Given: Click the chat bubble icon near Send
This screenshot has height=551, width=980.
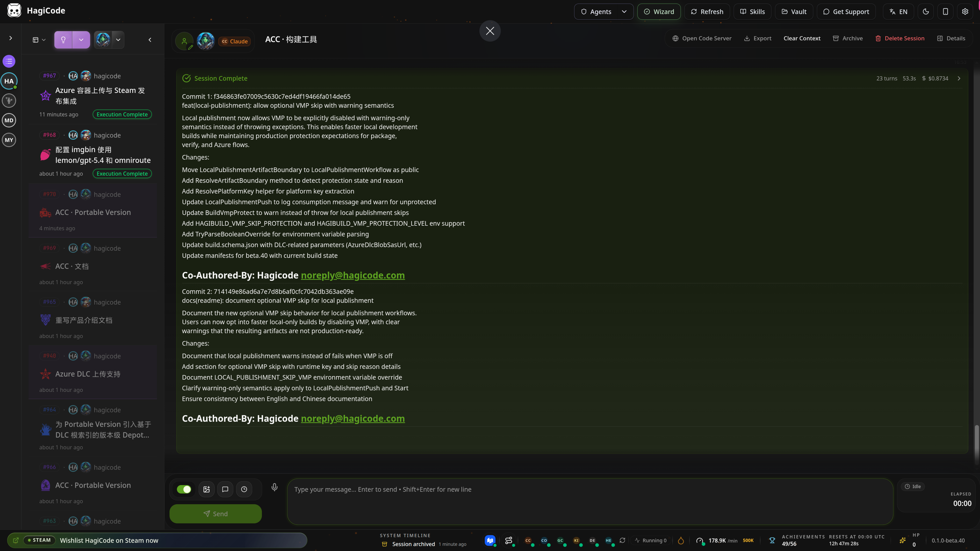Looking at the screenshot, I should (x=225, y=489).
